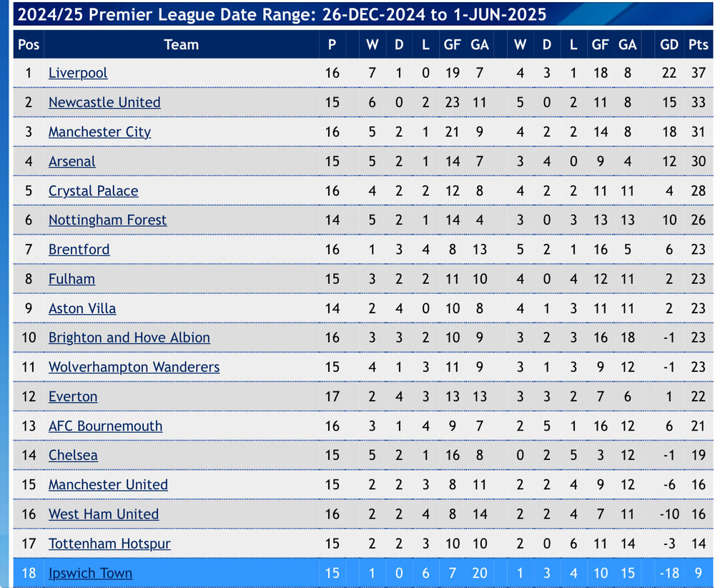Click the Brentford team link
Viewport: 715px width, 588px height.
(79, 250)
